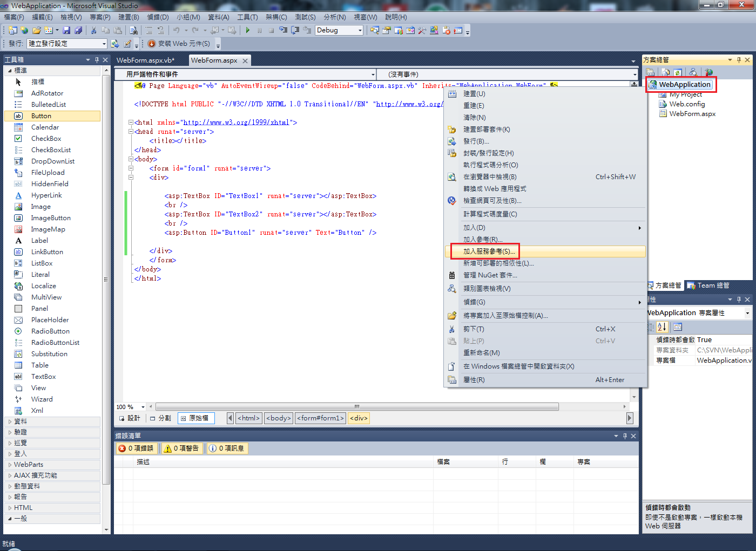Expand the HTML toolbox section

52,508
